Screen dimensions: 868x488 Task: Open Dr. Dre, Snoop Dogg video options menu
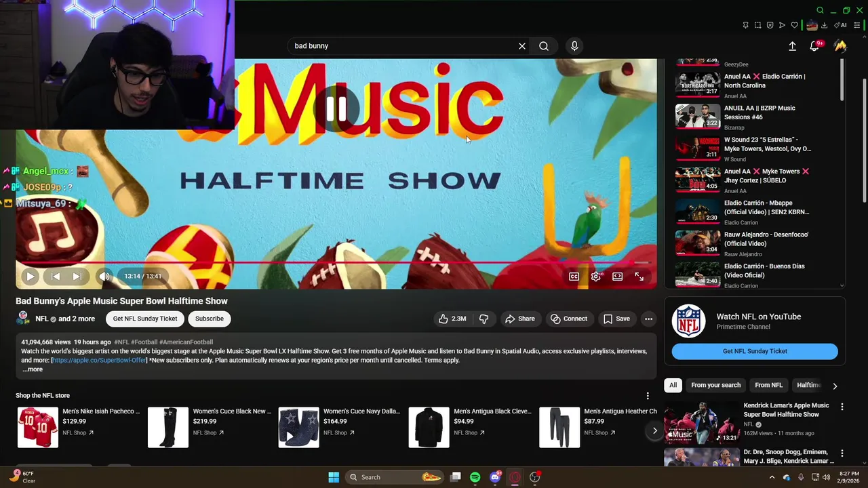[842, 453]
